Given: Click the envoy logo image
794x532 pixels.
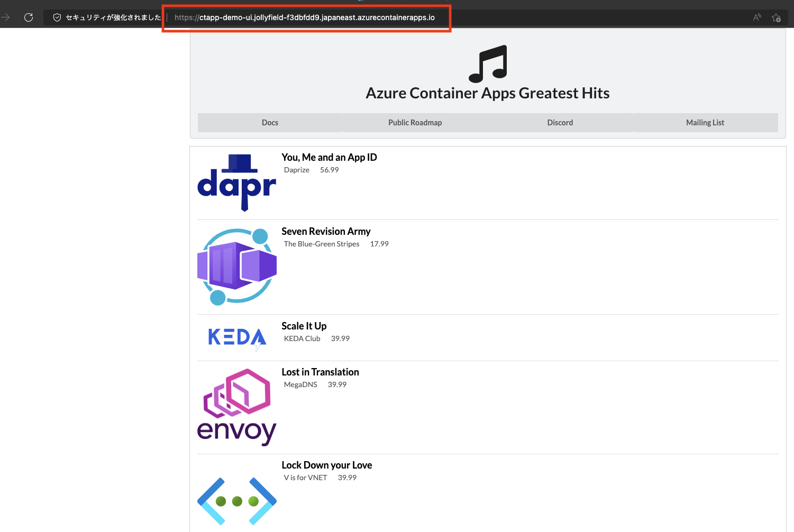Looking at the screenshot, I should (x=237, y=407).
